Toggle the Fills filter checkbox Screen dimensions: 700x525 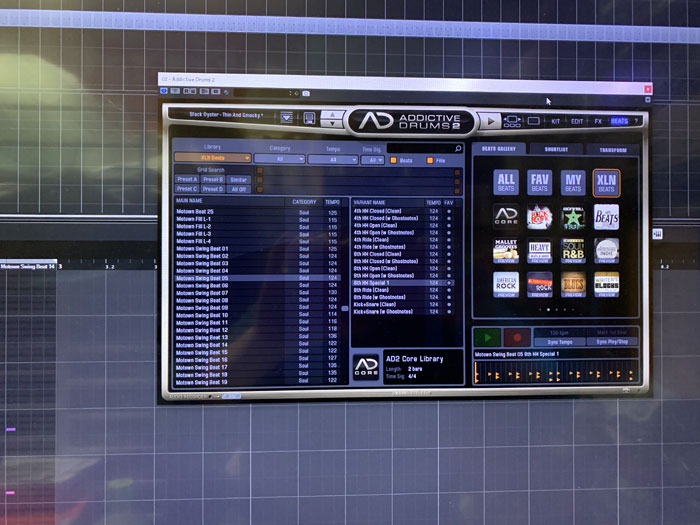(429, 160)
